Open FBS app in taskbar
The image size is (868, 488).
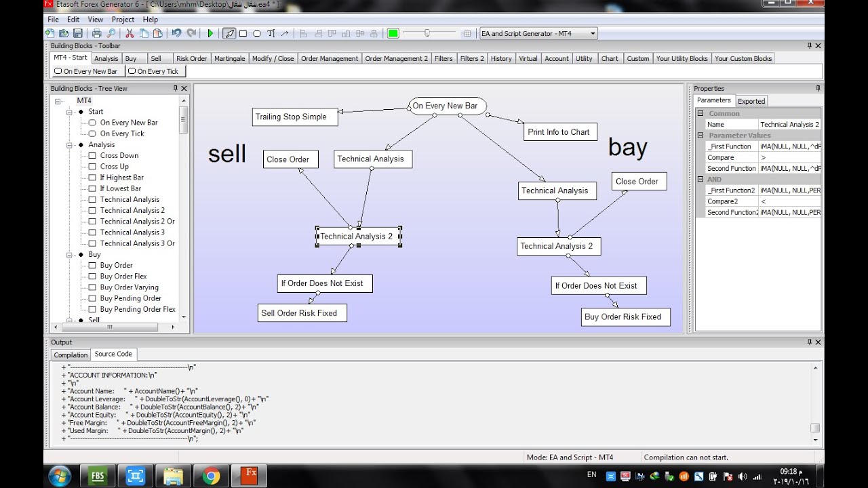[x=98, y=476]
